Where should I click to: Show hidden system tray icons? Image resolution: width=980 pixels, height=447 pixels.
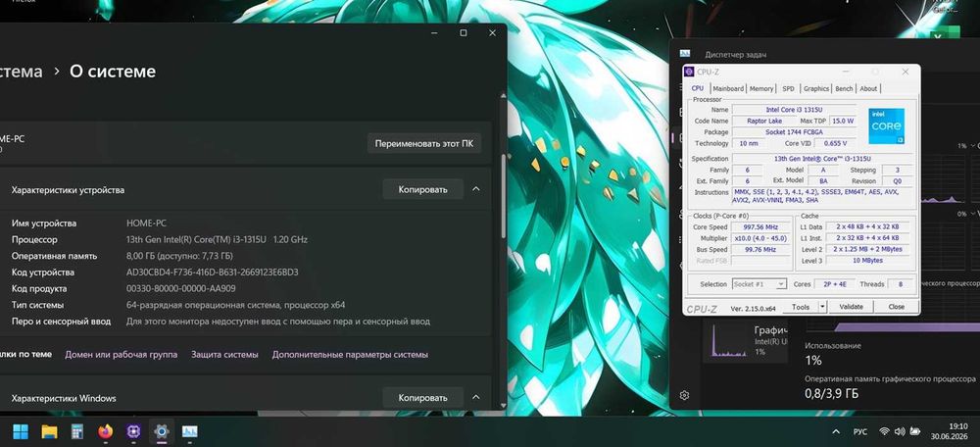[836, 432]
